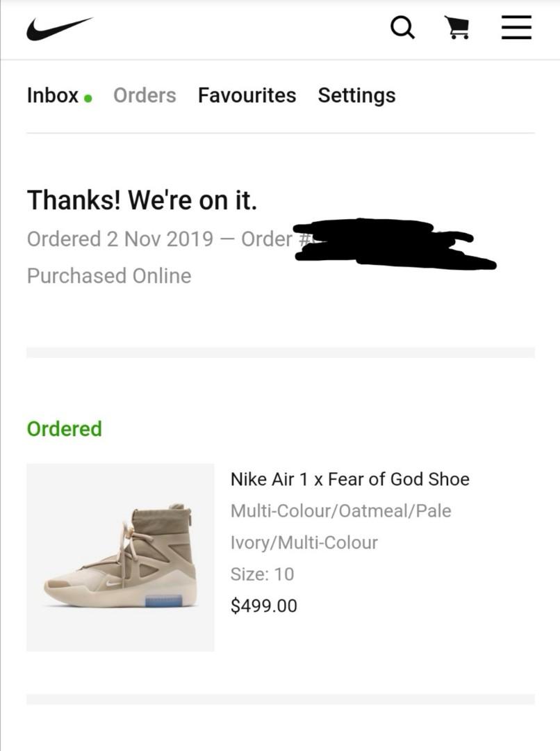Click the "Ivory/Multi-Colour" text line
The image size is (560, 751).
[304, 542]
